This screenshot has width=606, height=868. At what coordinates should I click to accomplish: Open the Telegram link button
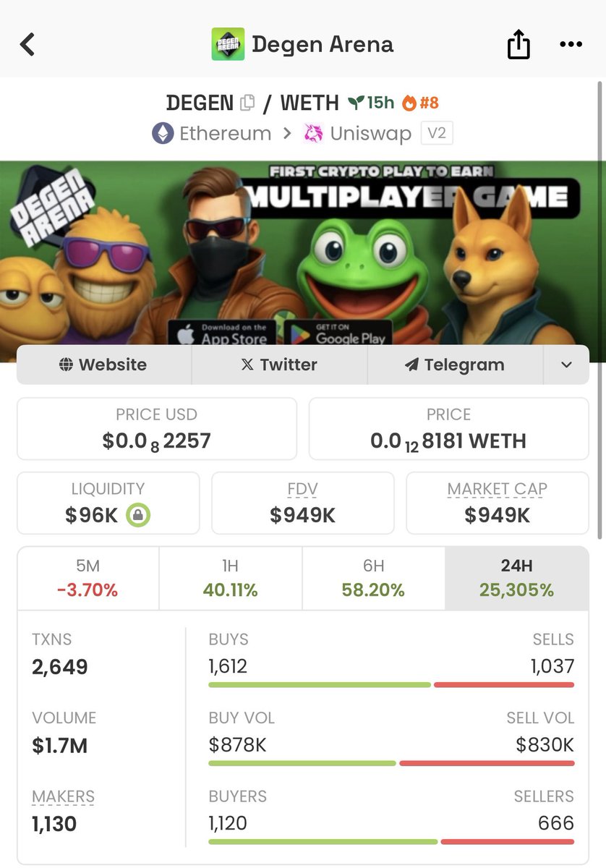(x=456, y=365)
